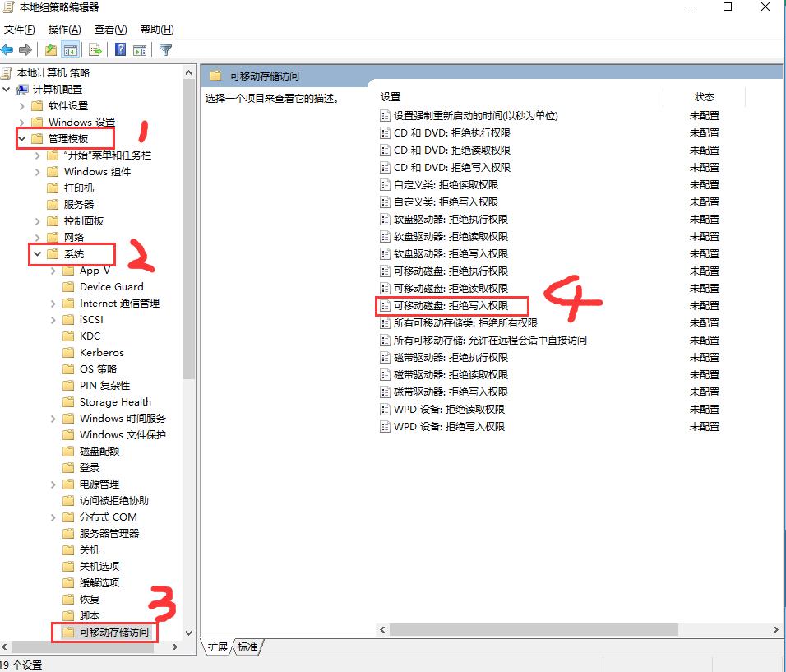Click the Forward arrow in the toolbar
The width and height of the screenshot is (786, 672).
coord(25,49)
